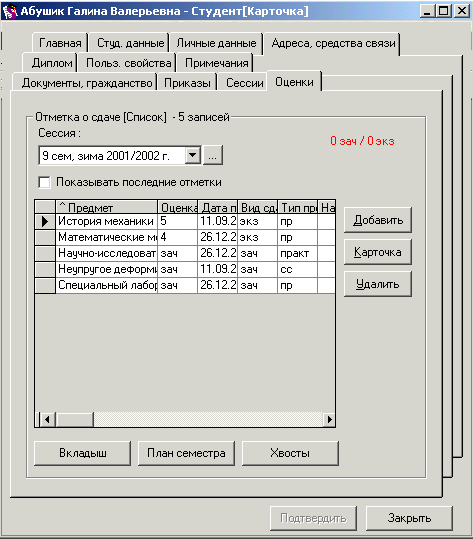This screenshot has height=539, width=473.
Task: Open the Хвосты list button
Action: [x=290, y=453]
